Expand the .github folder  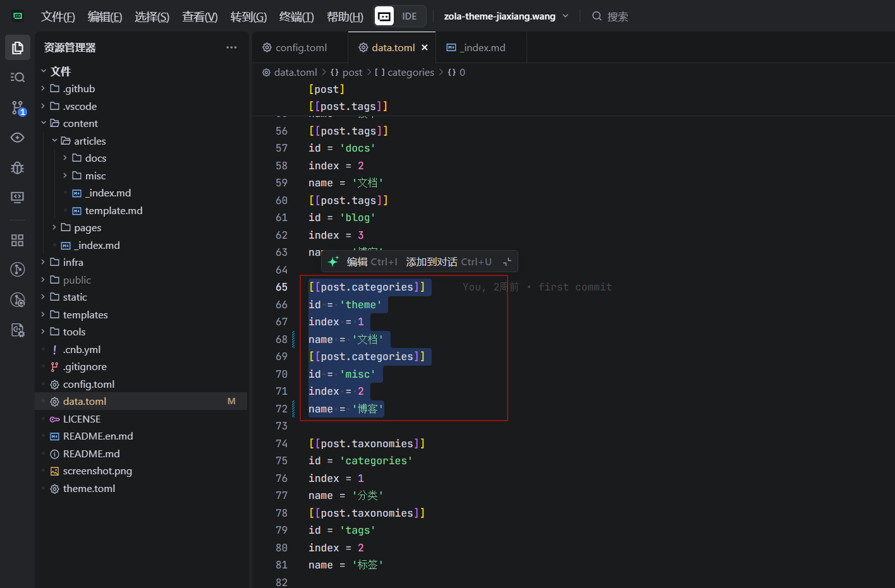tap(141, 88)
